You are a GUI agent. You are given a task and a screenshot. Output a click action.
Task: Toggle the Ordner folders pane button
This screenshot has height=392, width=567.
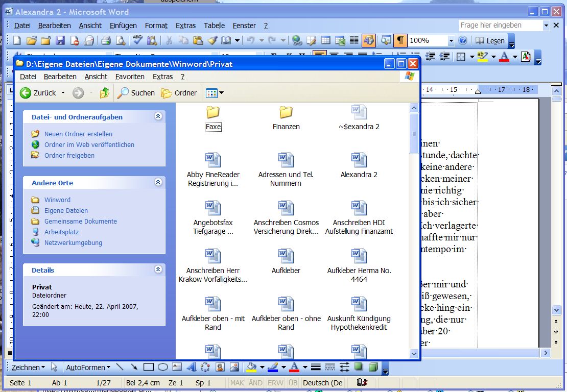point(179,93)
